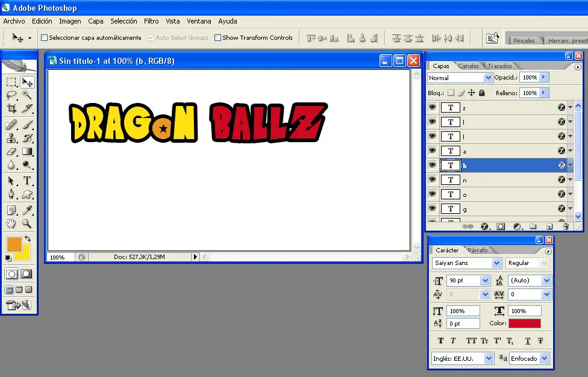Open Opacidad slider arrow in Layers
Viewport: 588px width, 377px height.
click(543, 77)
